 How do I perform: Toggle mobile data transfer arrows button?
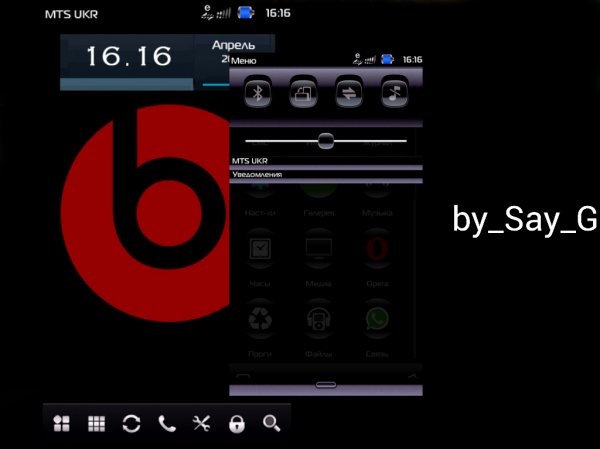click(349, 92)
